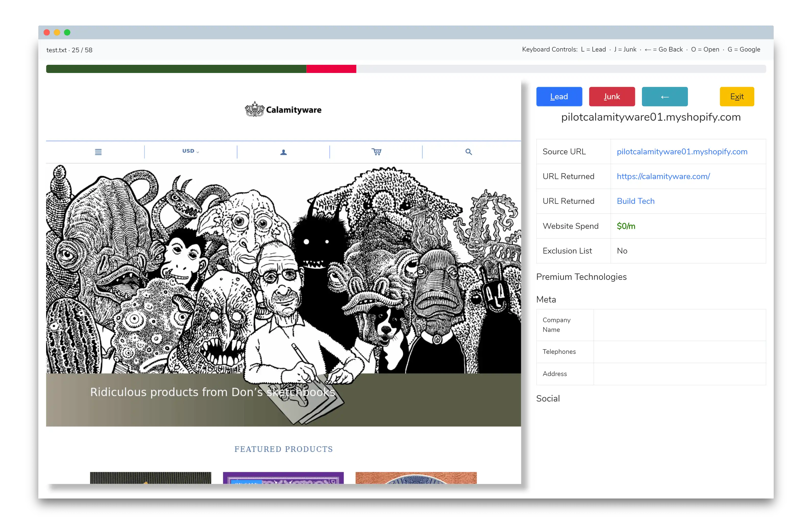Open the pilotcalamityware01.myshopify.com source link
Image resolution: width=812 pixels, height=524 pixels.
pos(682,152)
